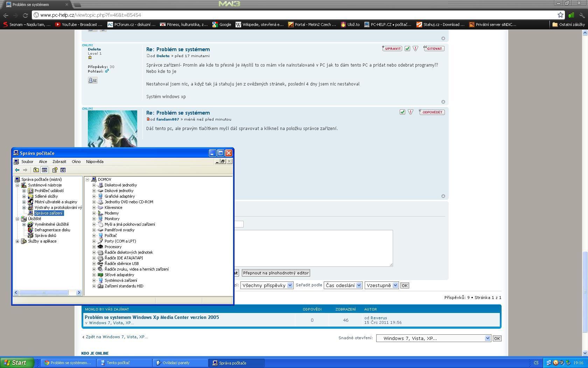The height and width of the screenshot is (368, 588).
Task: Click the back arrow in Správa počítače toolbar
Action: click(17, 170)
